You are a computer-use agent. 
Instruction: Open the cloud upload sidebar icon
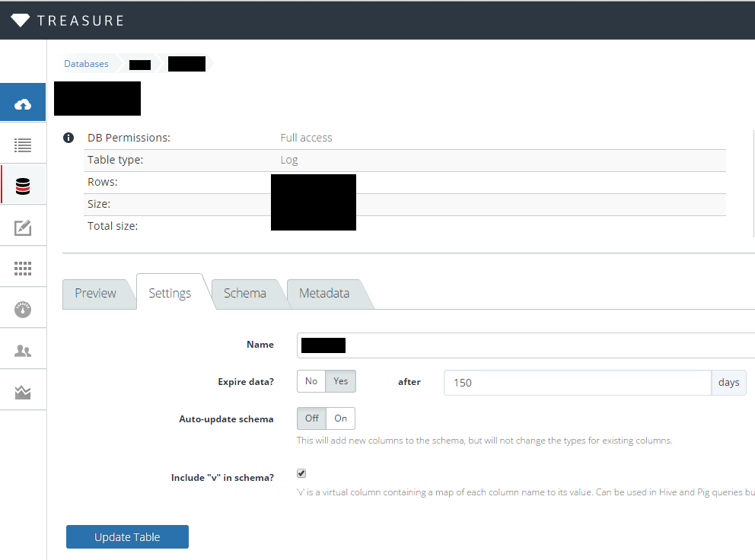pyautogui.click(x=23, y=104)
